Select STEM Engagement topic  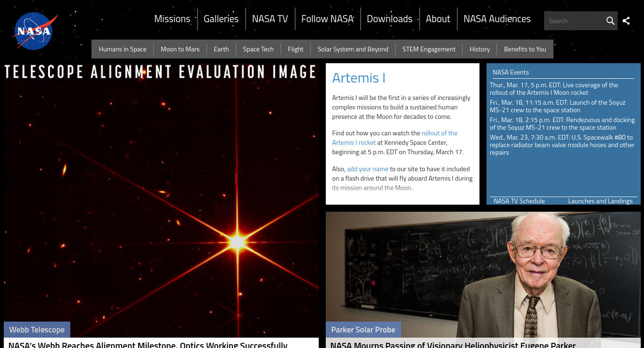(429, 49)
